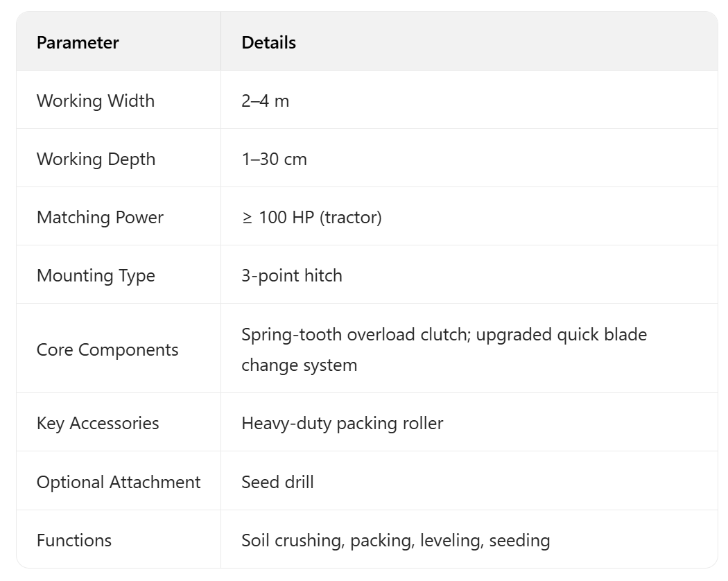This screenshot has height=581, width=728.
Task: Select the Working Width label cell
Action: coord(96,101)
